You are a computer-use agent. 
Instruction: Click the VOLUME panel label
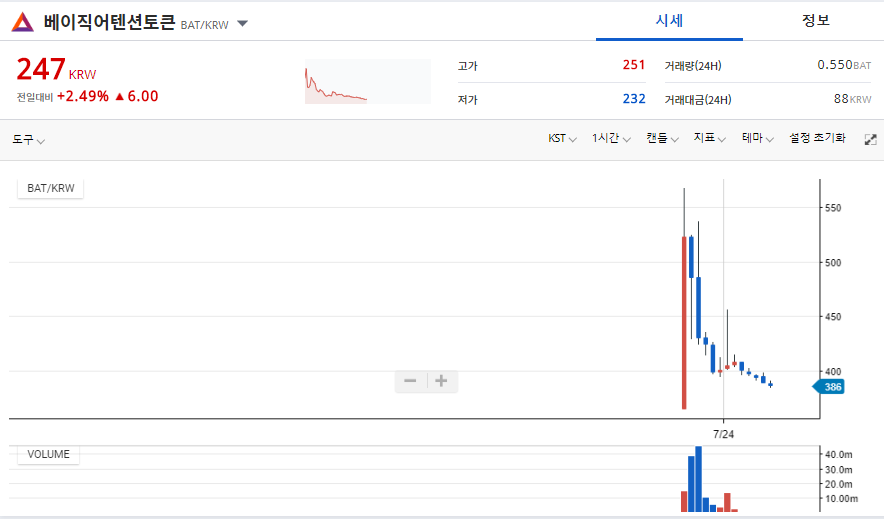(x=48, y=454)
